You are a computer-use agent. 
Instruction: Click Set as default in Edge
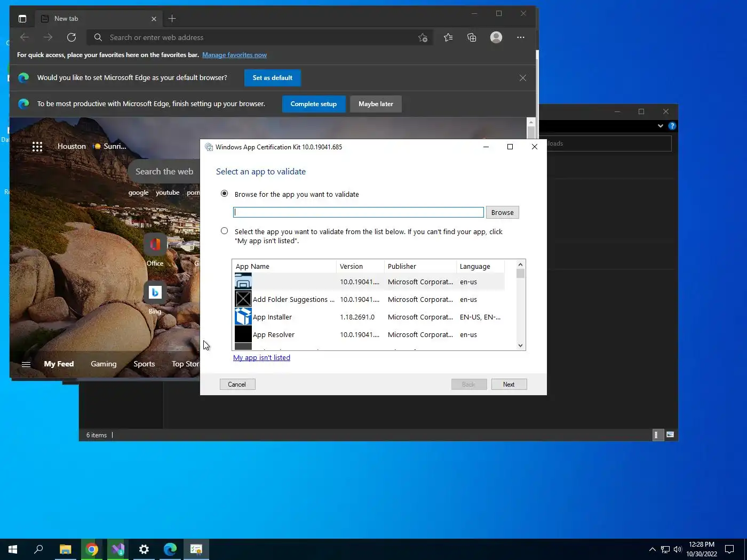coord(273,78)
